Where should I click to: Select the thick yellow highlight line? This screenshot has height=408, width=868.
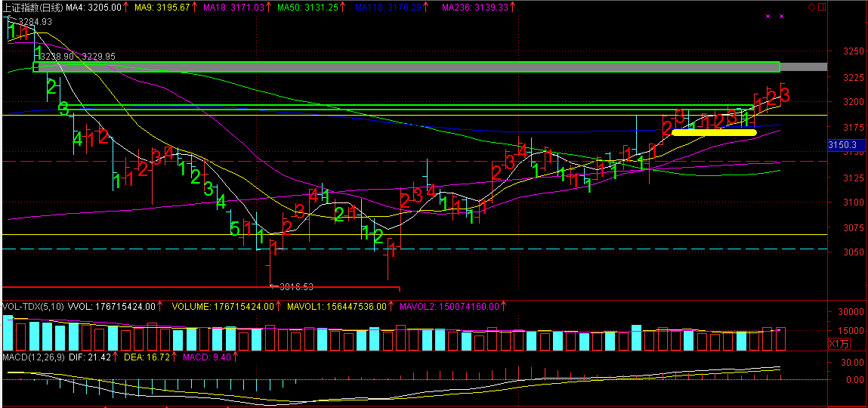pyautogui.click(x=713, y=132)
